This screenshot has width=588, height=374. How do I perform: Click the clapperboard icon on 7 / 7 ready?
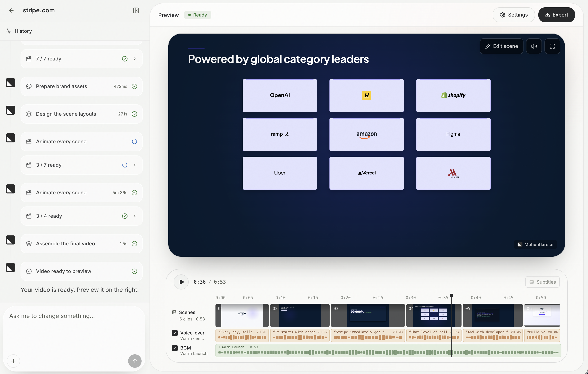point(29,59)
